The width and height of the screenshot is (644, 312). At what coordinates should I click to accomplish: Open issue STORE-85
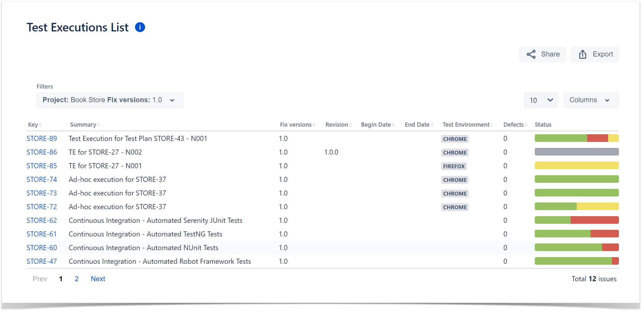click(42, 166)
